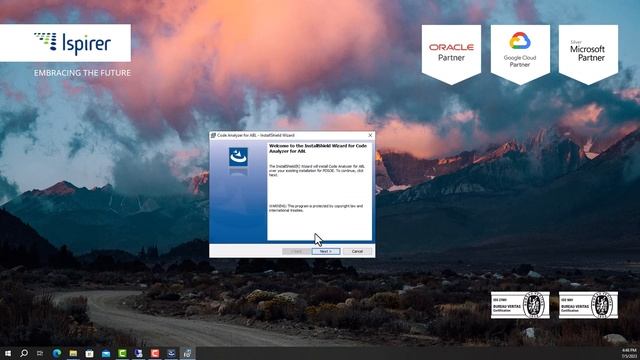Open the Mail app from taskbar
This screenshot has height=360, width=640.
(106, 353)
